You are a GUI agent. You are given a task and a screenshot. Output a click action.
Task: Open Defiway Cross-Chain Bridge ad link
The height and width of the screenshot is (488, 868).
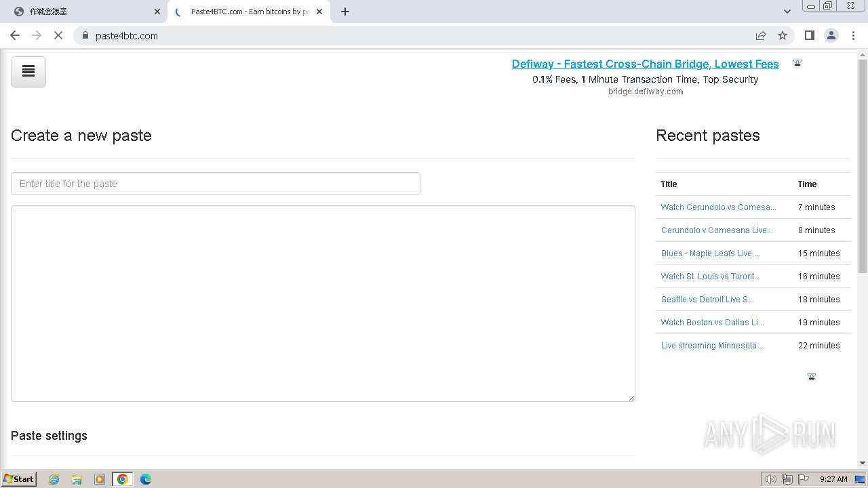[645, 64]
